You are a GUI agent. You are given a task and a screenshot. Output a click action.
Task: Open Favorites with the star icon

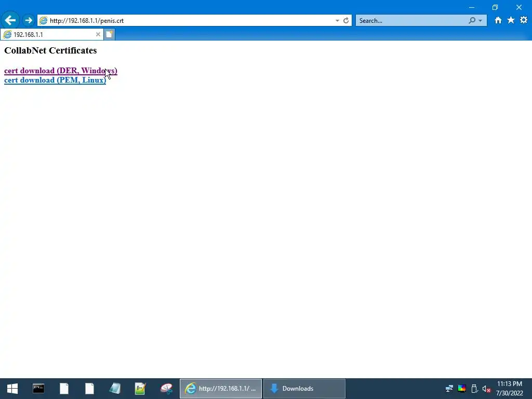(x=511, y=20)
